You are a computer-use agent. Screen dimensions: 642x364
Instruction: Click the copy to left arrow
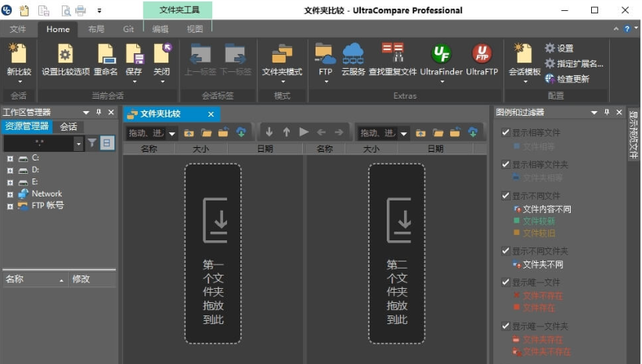click(x=322, y=132)
